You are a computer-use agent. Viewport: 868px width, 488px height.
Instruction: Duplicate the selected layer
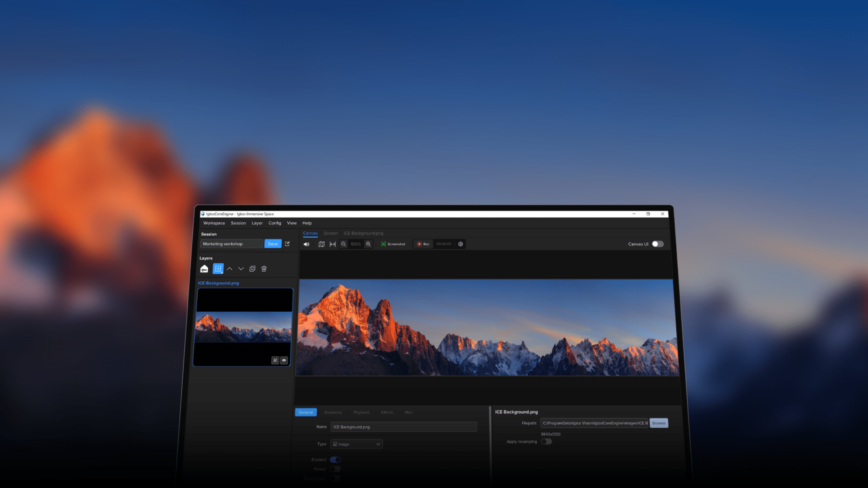pos(252,269)
